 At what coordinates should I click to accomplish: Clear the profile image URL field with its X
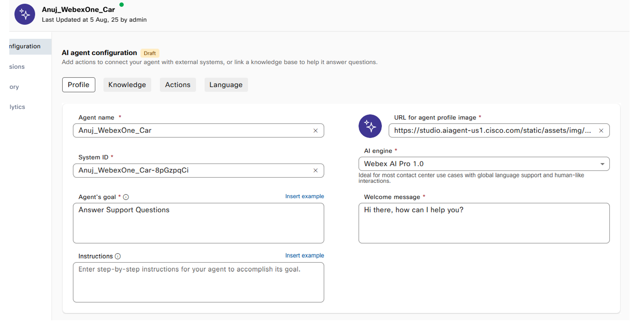(x=601, y=131)
